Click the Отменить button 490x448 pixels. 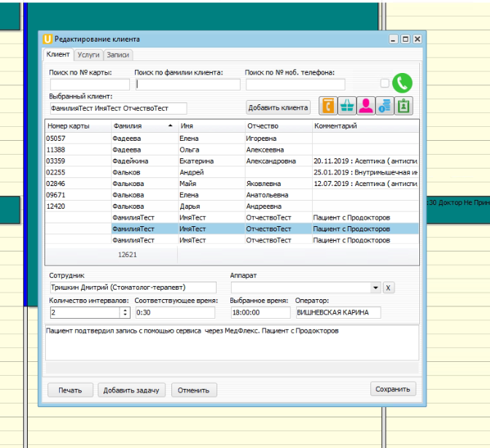tap(194, 390)
